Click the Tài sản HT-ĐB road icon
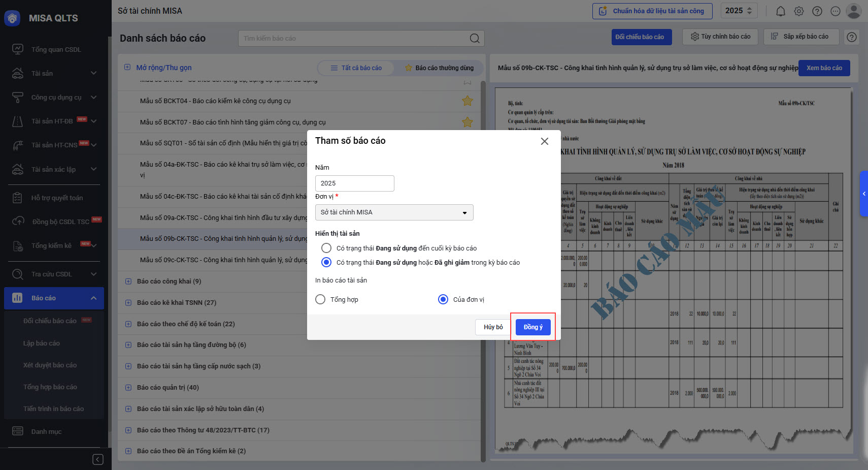Screen dimensions: 868x470 click(x=18, y=121)
